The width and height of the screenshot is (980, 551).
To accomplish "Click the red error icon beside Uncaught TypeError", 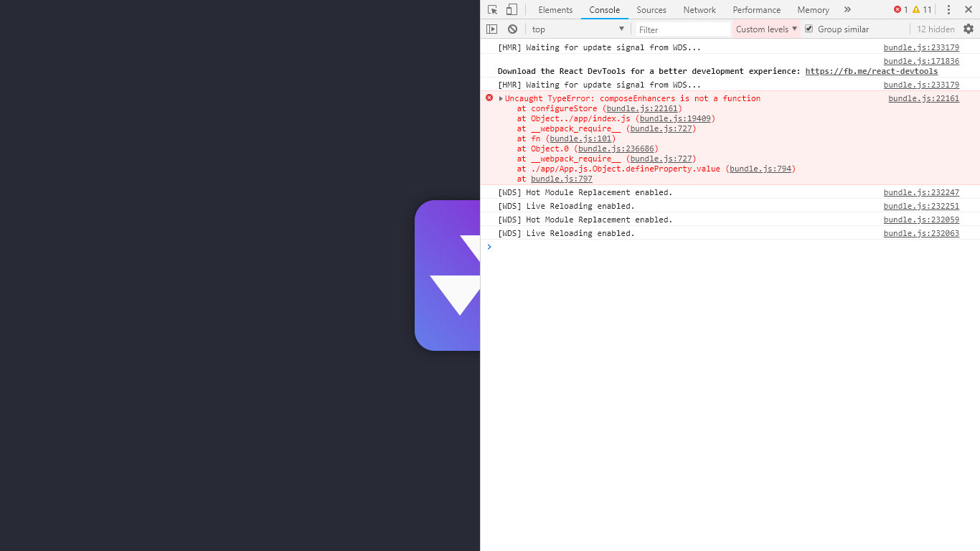I will [489, 98].
